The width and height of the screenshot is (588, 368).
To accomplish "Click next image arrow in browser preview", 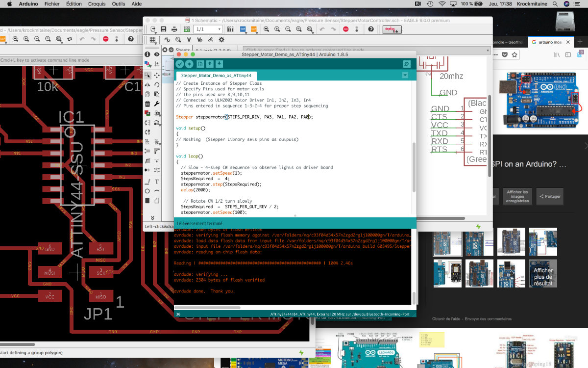I will (586, 146).
